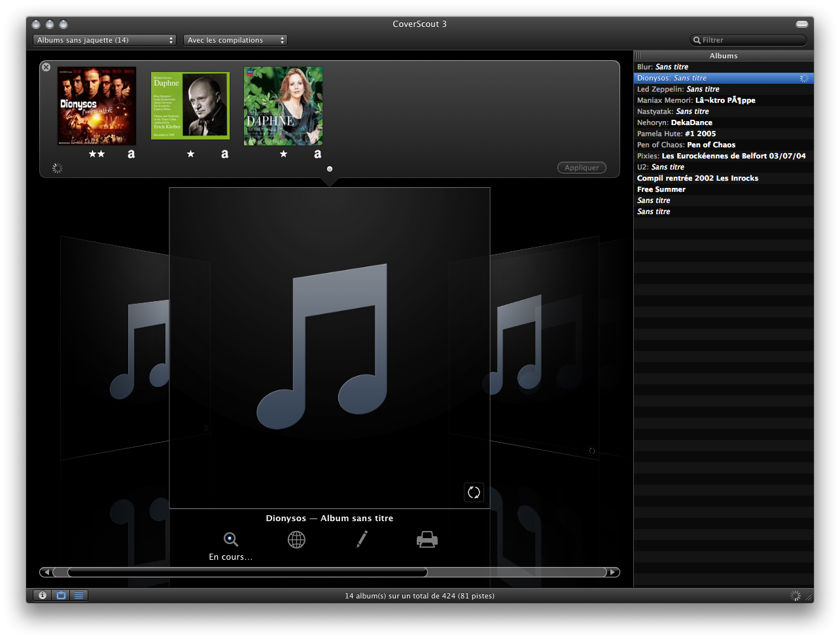This screenshot has width=840, height=639.
Task: Click the magnifier icon in the Filtrer field
Action: click(x=697, y=40)
